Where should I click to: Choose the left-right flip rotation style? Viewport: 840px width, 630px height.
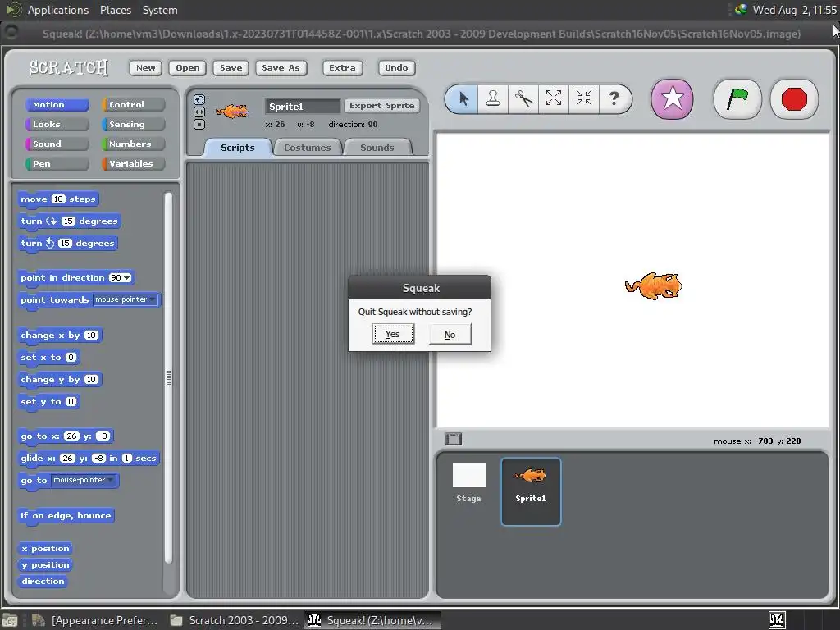click(199, 112)
